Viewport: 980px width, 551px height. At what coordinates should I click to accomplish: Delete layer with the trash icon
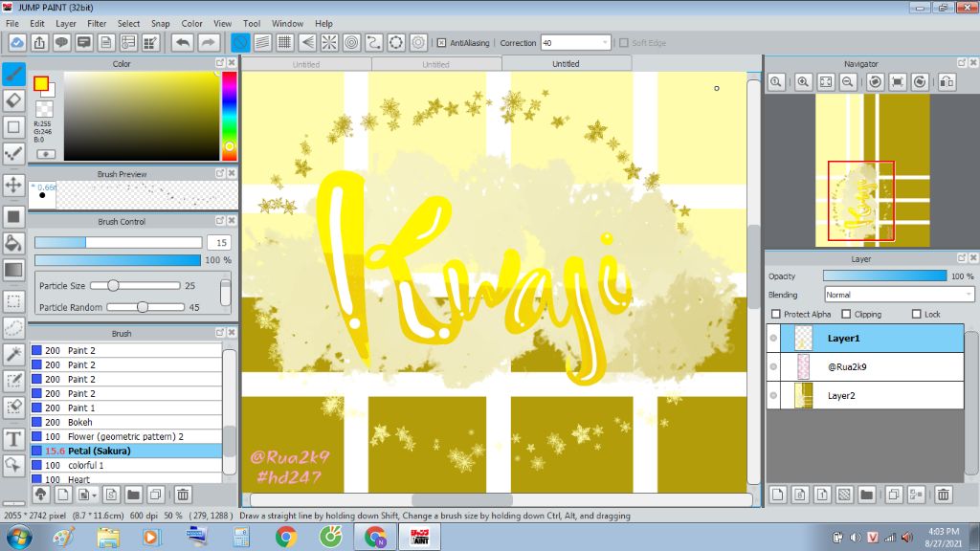[943, 495]
